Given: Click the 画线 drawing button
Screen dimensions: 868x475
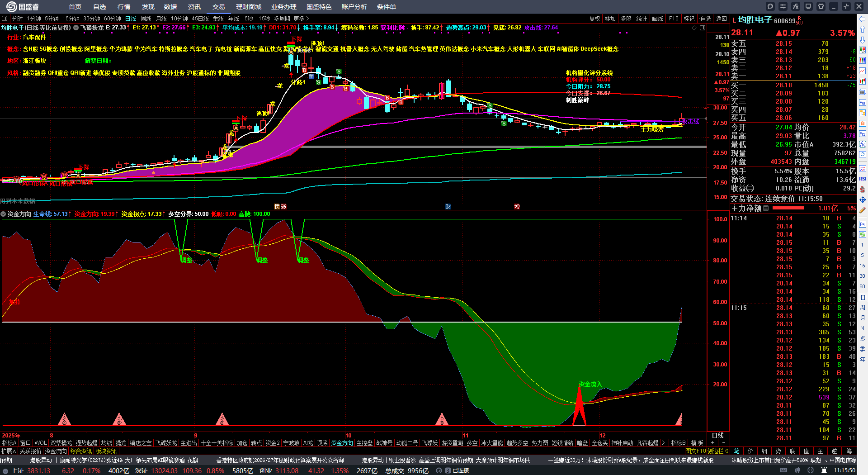Looking at the screenshot, I should click(x=658, y=19).
